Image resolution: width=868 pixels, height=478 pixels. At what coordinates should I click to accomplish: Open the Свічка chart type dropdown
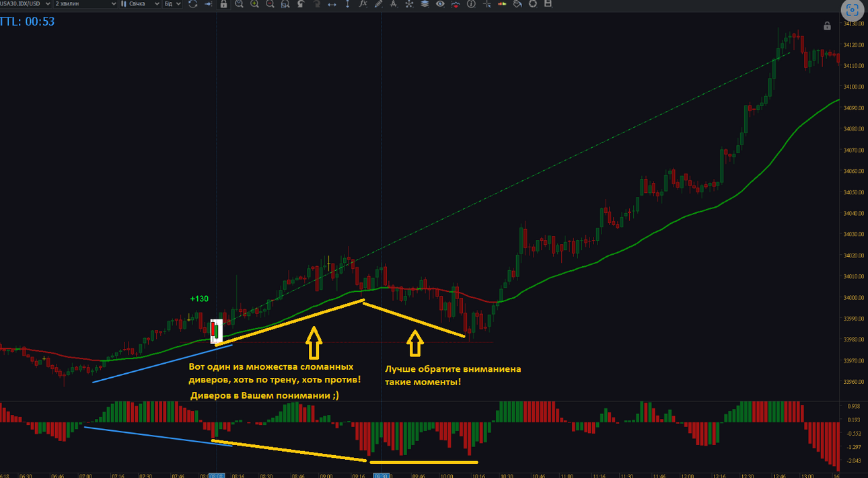click(141, 4)
